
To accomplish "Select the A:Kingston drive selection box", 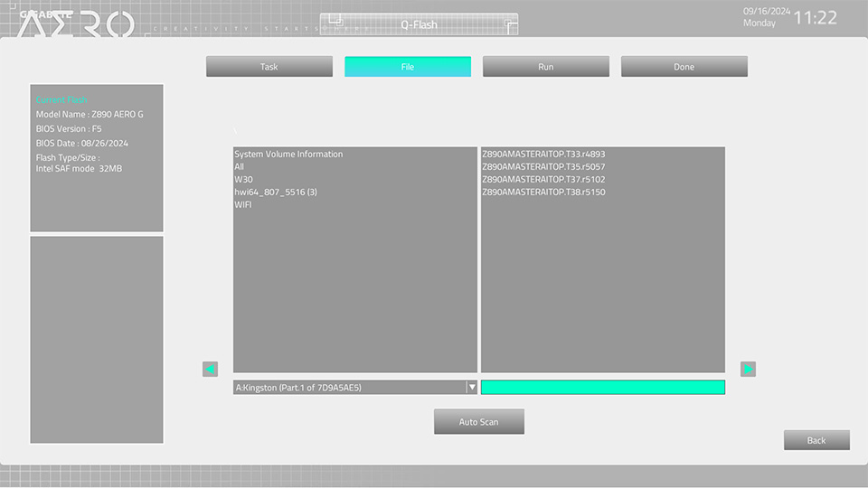I will (349, 387).
